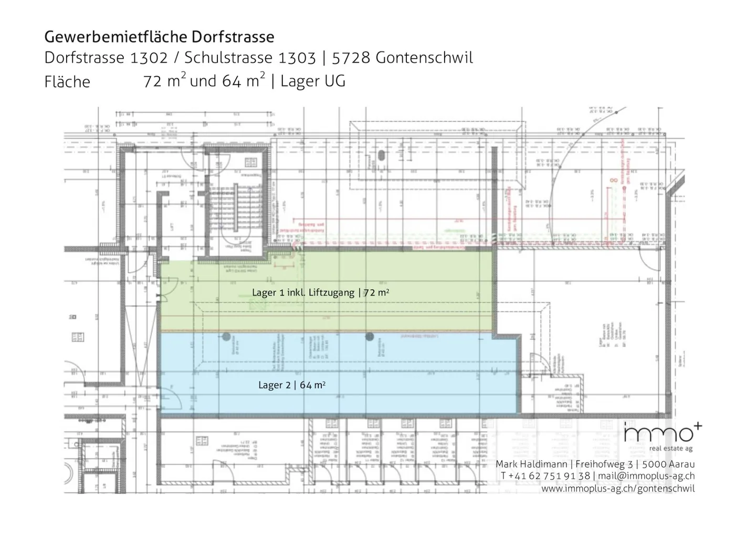Click the mail@immoplus-ag.ch email address
This screenshot has height=534, width=756.
click(x=646, y=476)
